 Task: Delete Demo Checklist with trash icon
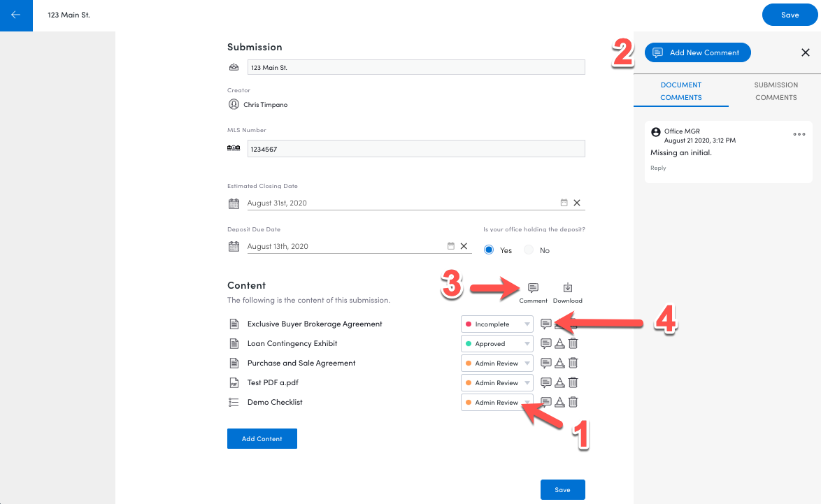pos(573,402)
